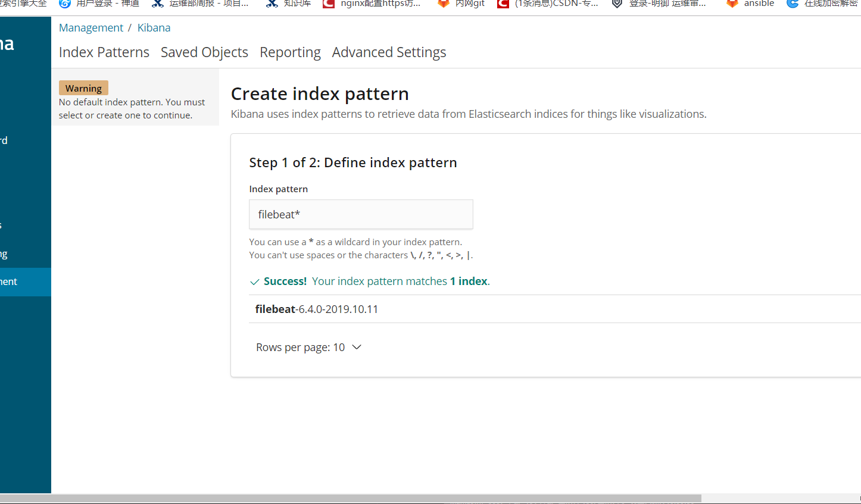Open the (1条消息)CSDN bookmark
861x504 pixels.
(548, 4)
